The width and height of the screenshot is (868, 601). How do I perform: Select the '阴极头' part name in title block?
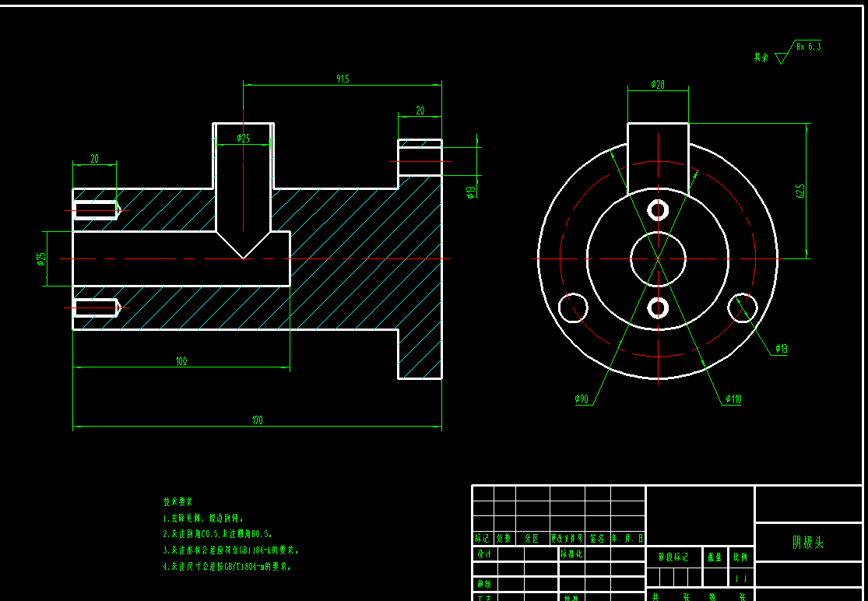[x=808, y=543]
